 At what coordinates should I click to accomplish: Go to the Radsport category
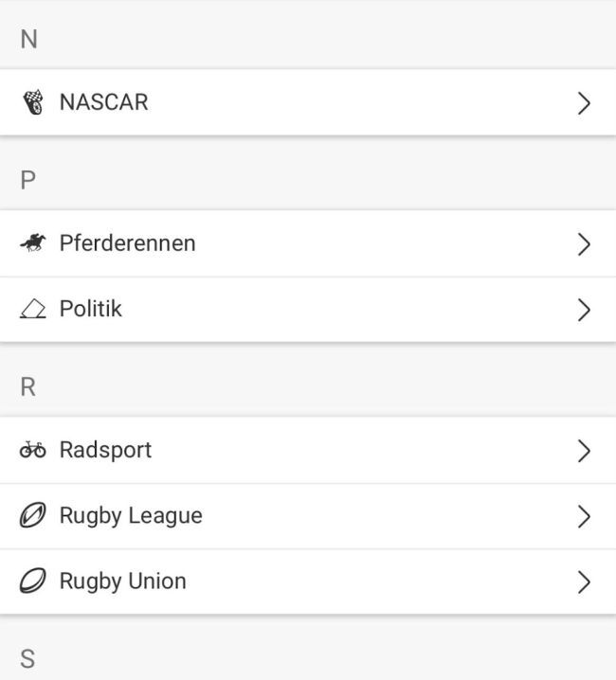click(105, 450)
